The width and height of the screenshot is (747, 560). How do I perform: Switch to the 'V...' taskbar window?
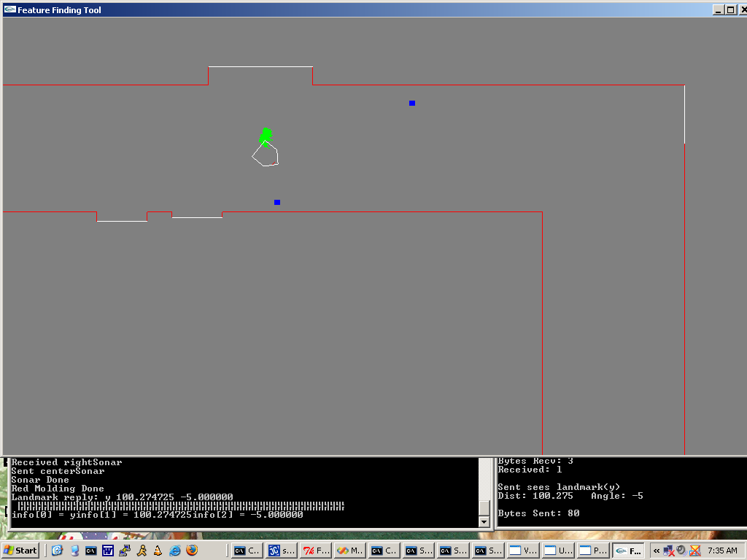522,551
